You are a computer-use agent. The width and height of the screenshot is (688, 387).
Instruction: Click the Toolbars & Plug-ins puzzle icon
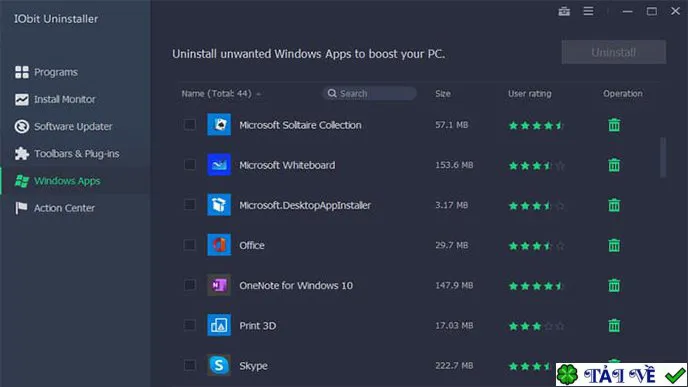click(x=22, y=154)
